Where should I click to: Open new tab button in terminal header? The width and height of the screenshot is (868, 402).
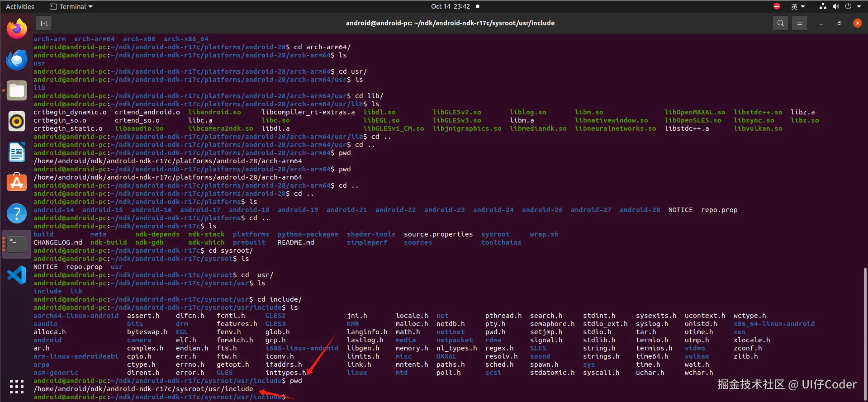click(44, 23)
